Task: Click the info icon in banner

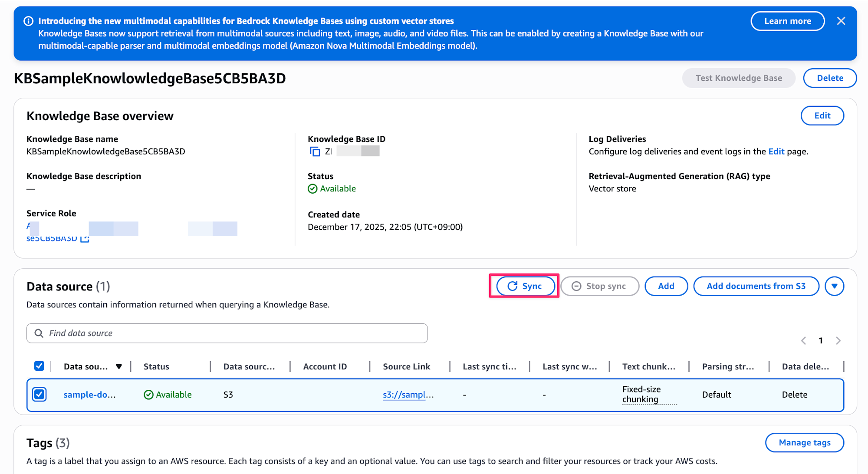Action: 28,21
